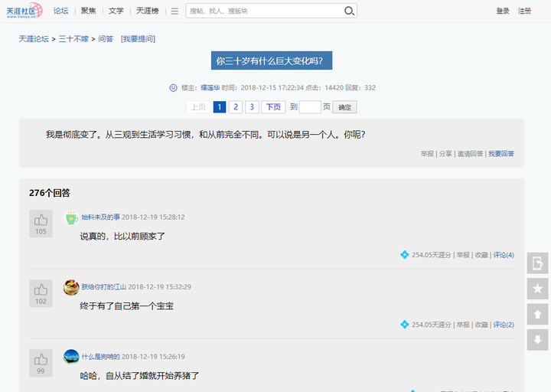The width and height of the screenshot is (551, 392).
Task: Go to 三十不嫁 breadcrumb
Action: point(73,39)
